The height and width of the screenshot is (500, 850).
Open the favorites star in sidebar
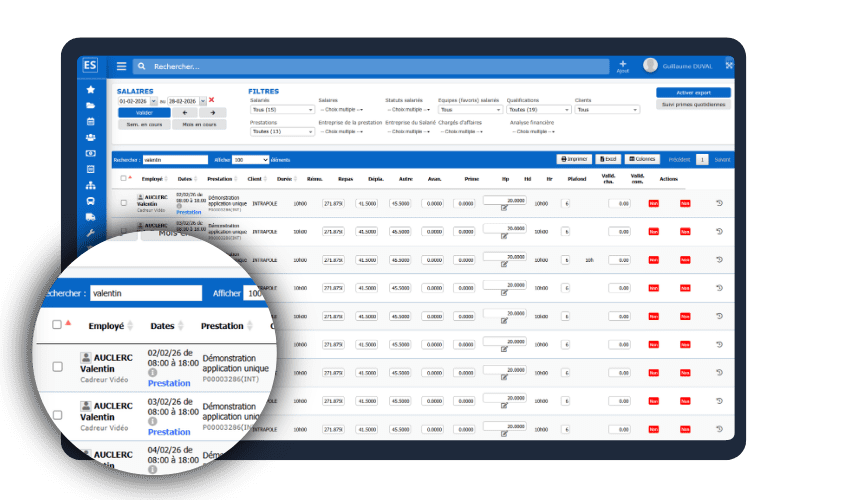tap(91, 89)
